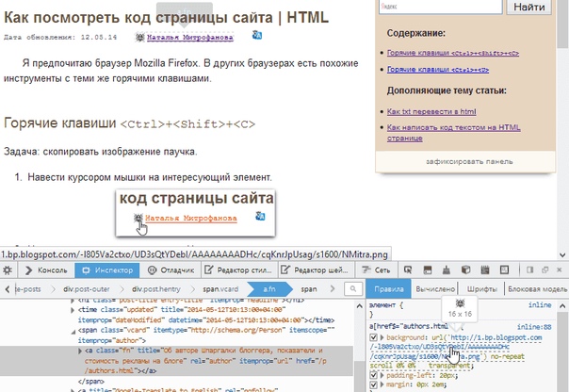
Task: Switch to the Правила rules tab
Action: 389,289
